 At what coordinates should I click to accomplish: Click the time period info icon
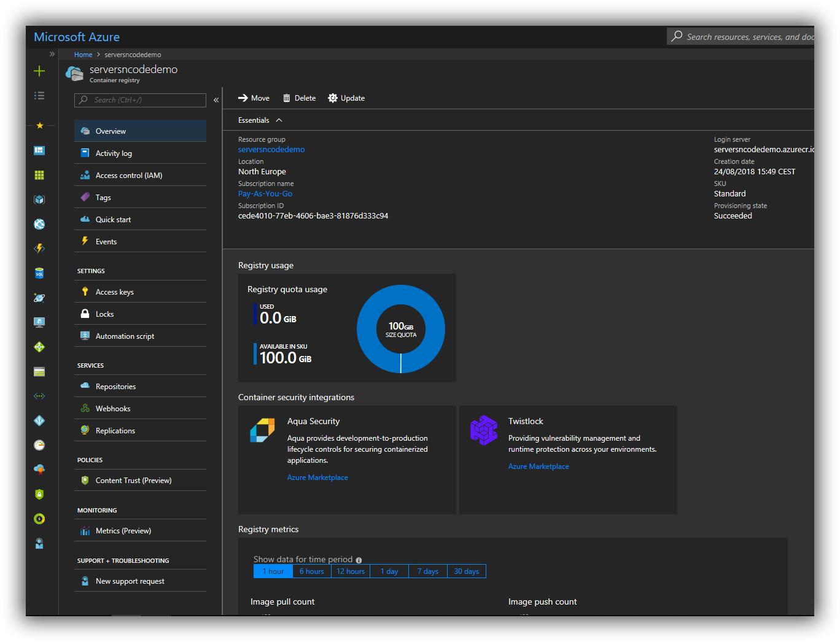359,560
